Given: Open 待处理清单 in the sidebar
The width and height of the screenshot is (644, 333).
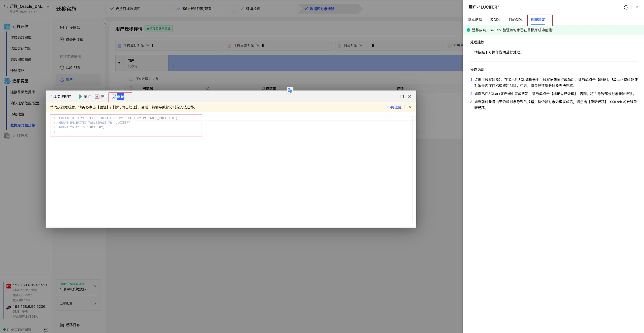Looking at the screenshot, I should (74, 40).
